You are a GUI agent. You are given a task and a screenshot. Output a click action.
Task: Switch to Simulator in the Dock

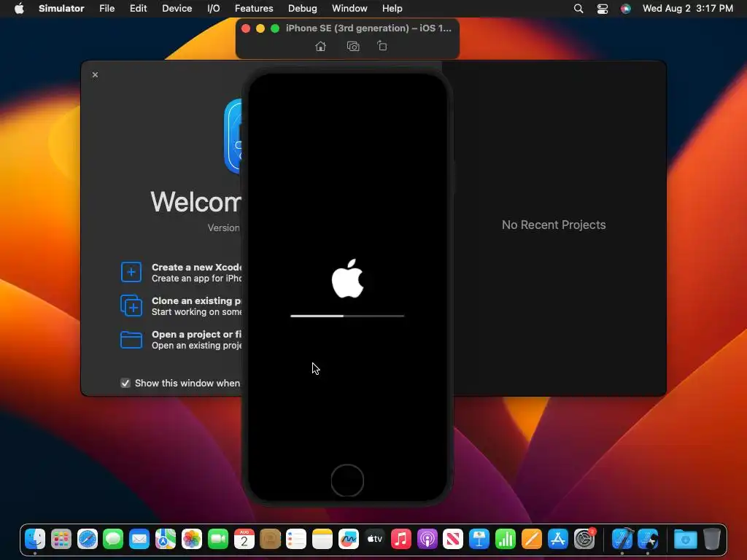[649, 539]
